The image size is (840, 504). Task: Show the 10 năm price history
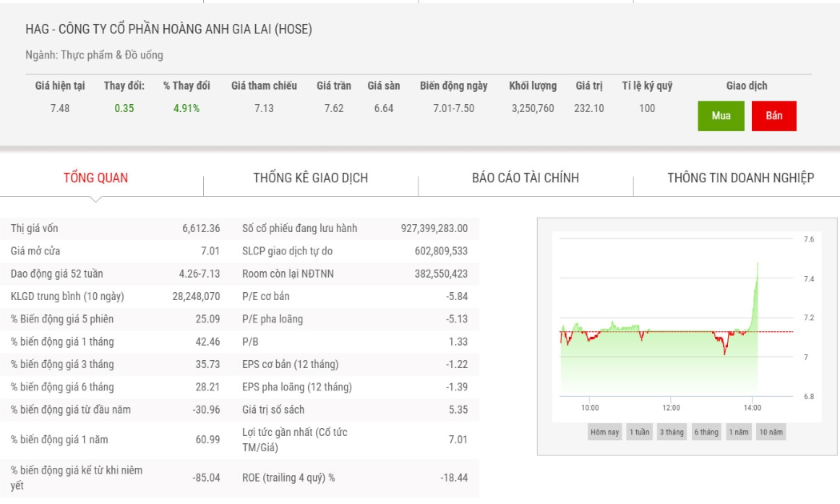click(771, 432)
